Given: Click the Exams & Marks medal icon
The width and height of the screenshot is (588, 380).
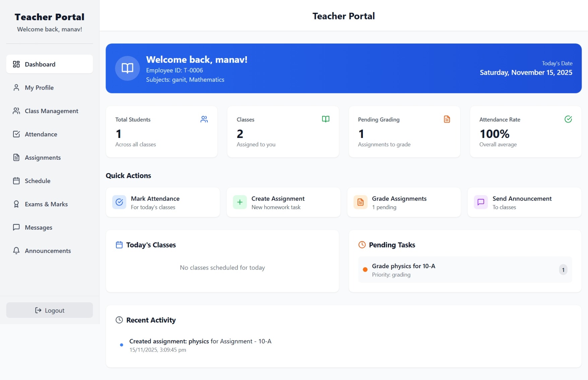Looking at the screenshot, I should 16,204.
